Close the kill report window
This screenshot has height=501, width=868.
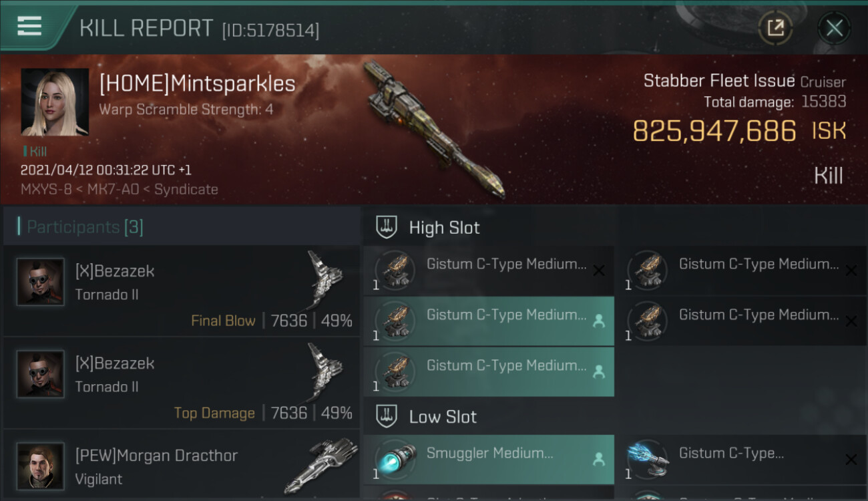[x=834, y=28]
